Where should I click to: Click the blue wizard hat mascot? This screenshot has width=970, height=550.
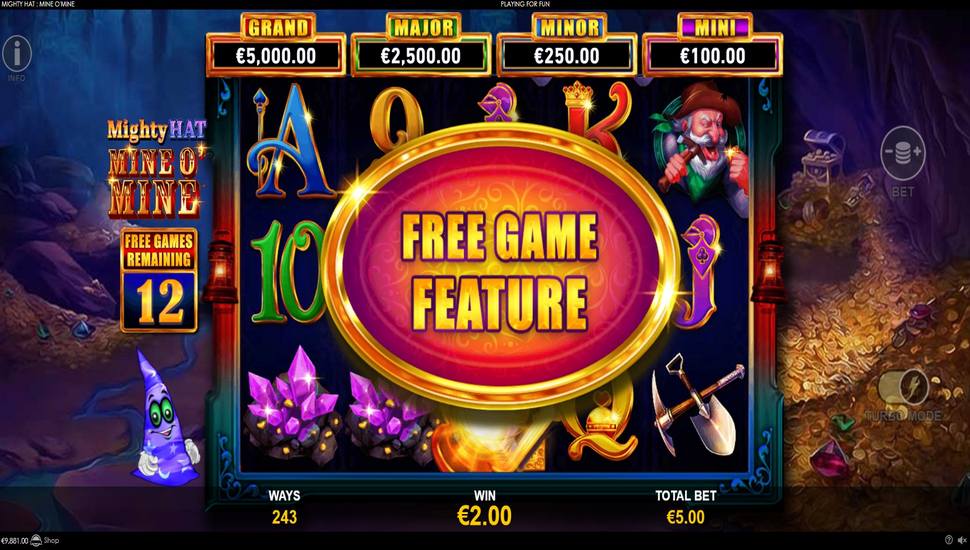(x=164, y=418)
